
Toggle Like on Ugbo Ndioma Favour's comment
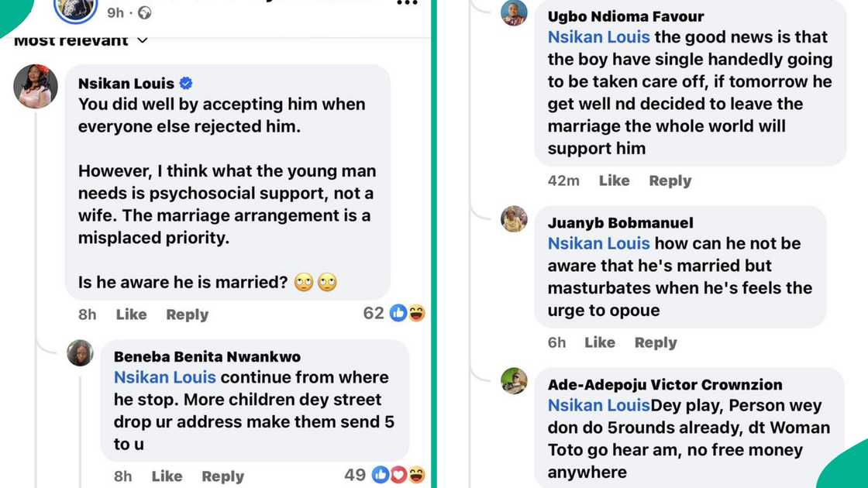[614, 180]
